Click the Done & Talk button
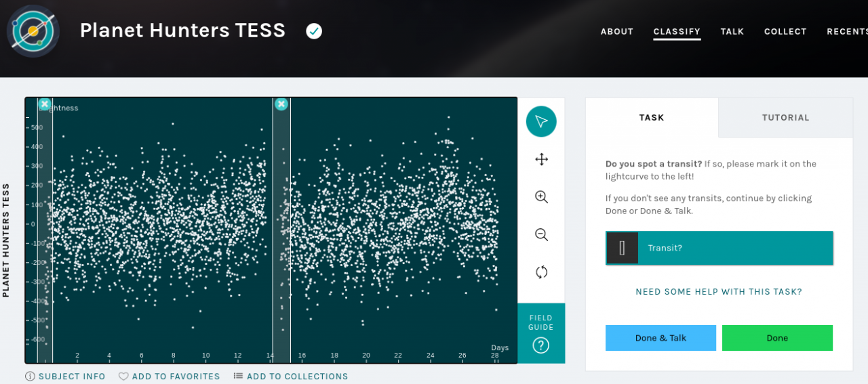 click(x=660, y=338)
